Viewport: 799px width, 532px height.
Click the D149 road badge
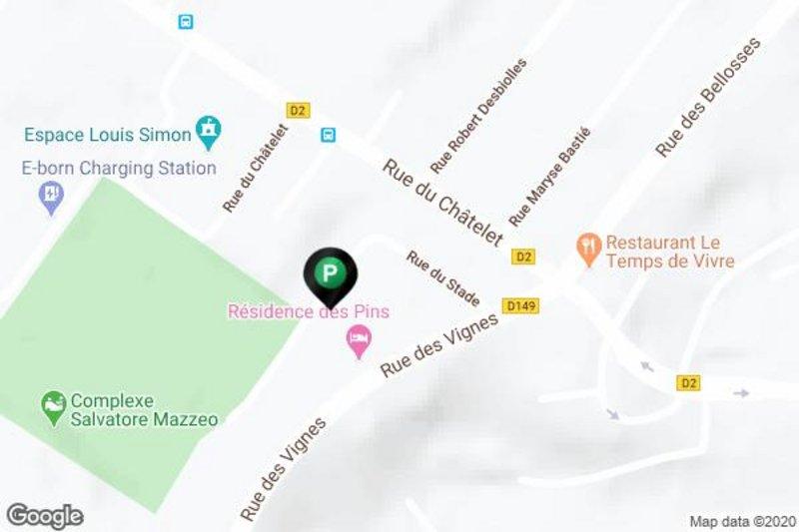[x=520, y=306]
